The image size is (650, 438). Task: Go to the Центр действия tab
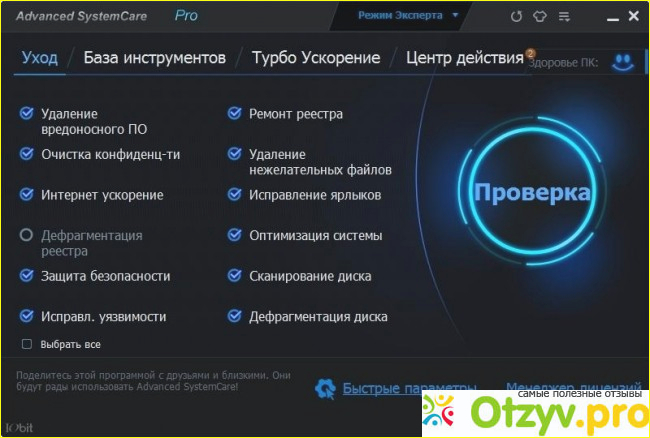coord(464,58)
